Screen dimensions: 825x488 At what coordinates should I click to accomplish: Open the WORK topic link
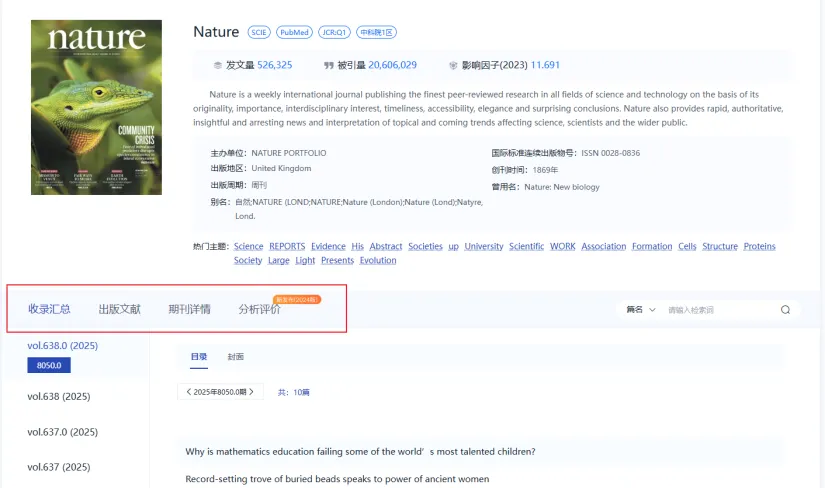click(563, 246)
